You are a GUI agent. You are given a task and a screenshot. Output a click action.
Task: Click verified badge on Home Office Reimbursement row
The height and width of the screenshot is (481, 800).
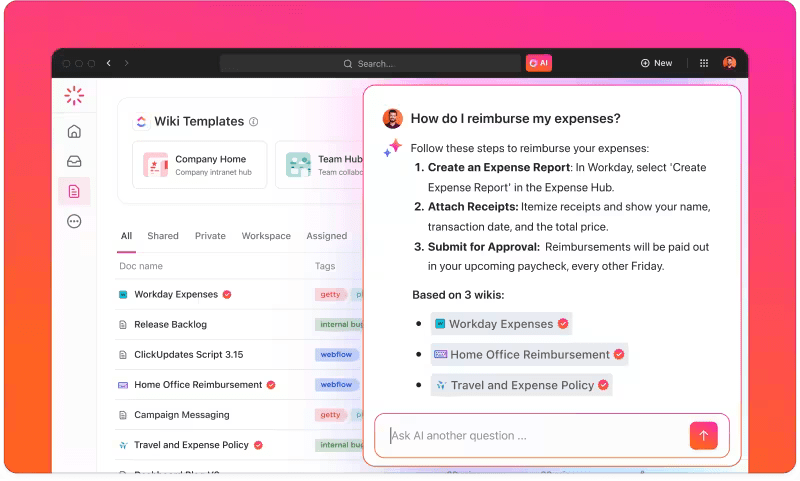coord(271,385)
